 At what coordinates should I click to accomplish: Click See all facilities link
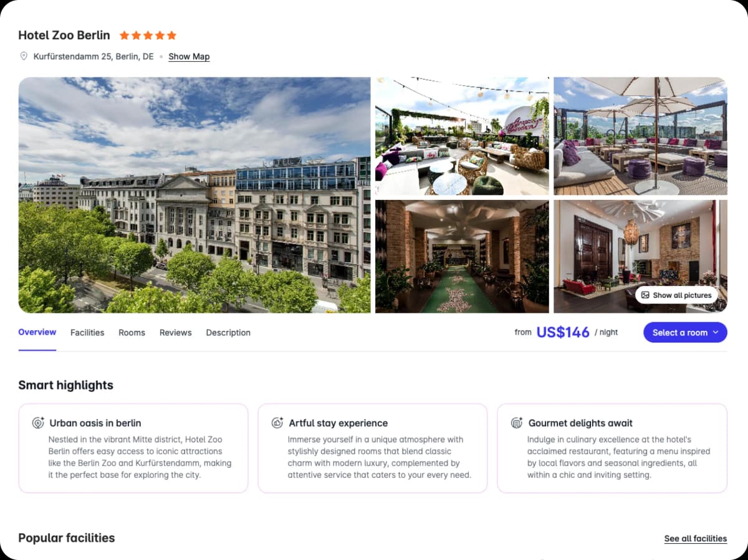696,539
